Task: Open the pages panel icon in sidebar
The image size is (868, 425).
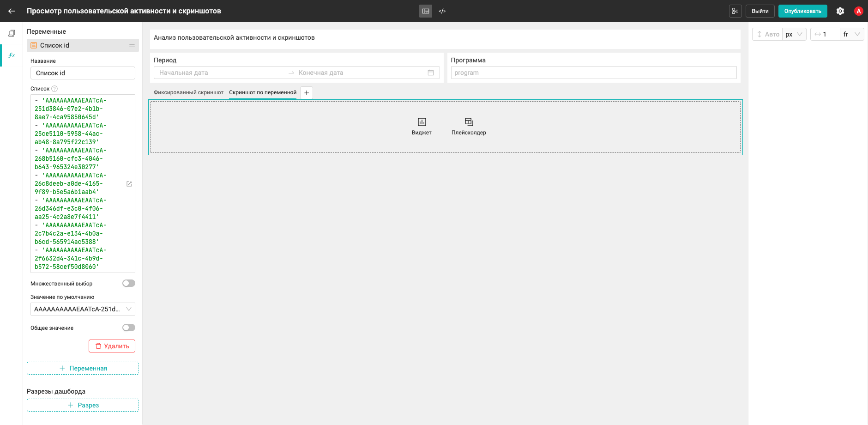Action: tap(12, 33)
